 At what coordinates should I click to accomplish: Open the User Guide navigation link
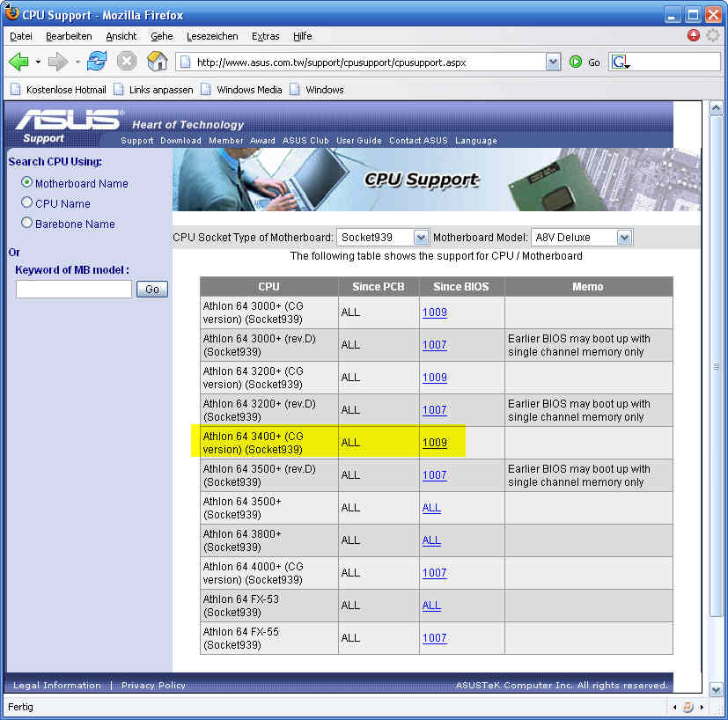[x=359, y=140]
